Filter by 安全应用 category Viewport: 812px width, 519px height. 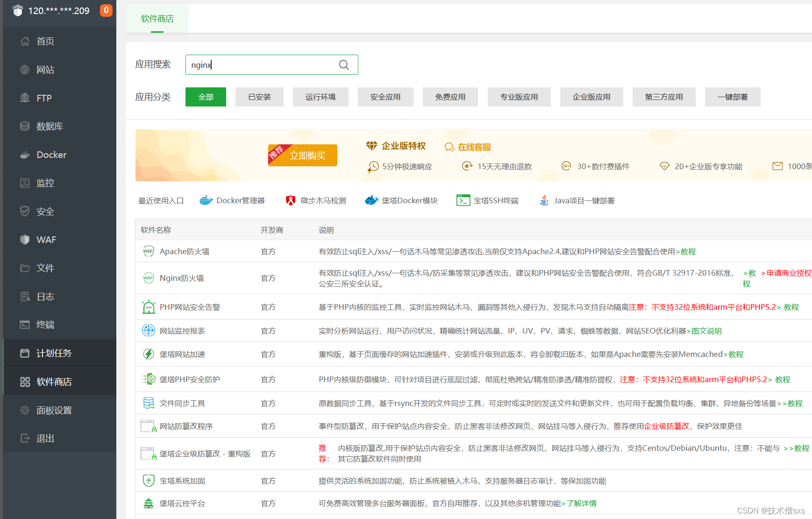385,97
